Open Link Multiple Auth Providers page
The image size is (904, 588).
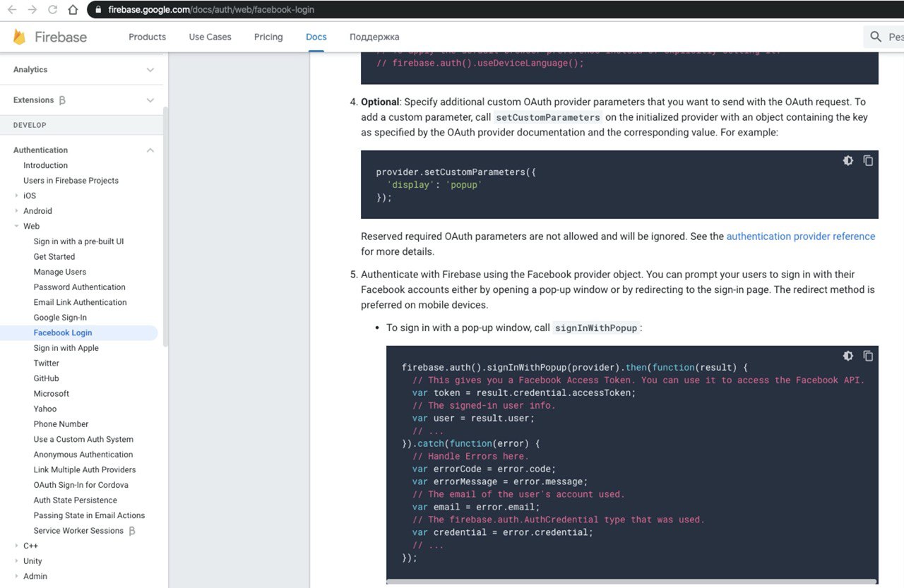[85, 469]
